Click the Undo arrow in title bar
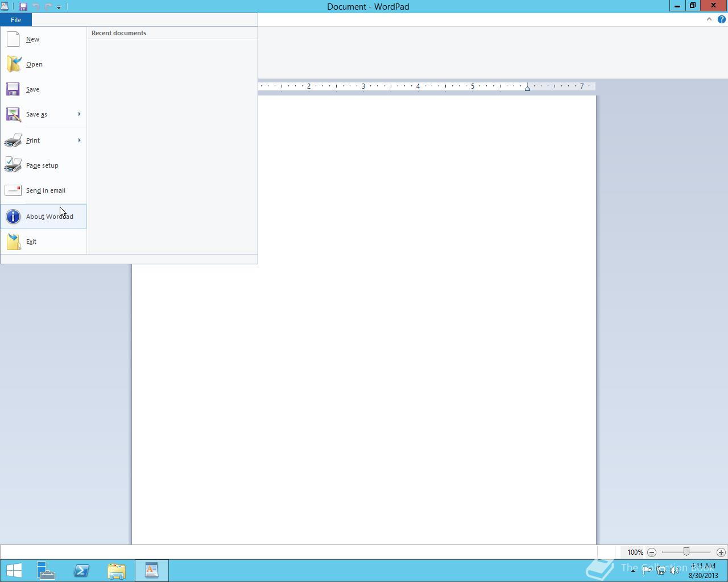Image resolution: width=728 pixels, height=582 pixels. 36,7
